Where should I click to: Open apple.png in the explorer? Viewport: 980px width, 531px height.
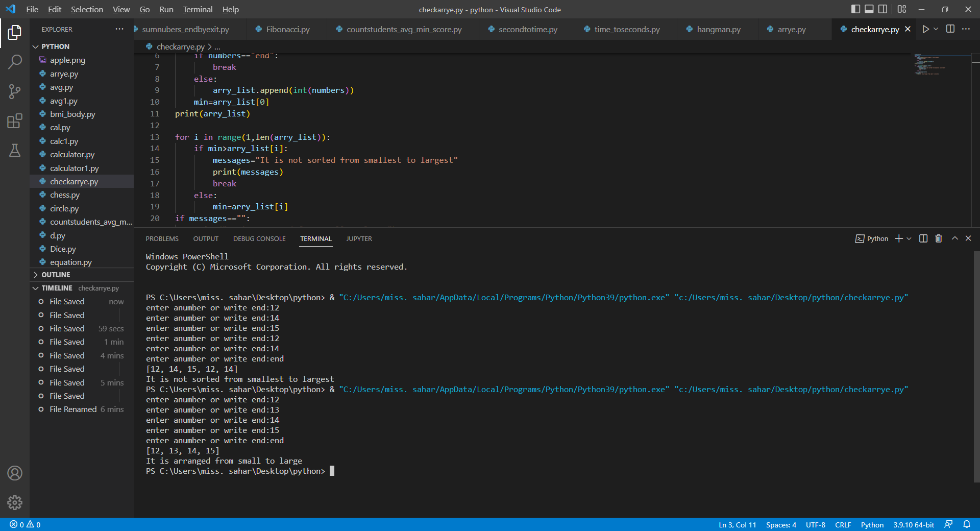[x=82, y=60]
